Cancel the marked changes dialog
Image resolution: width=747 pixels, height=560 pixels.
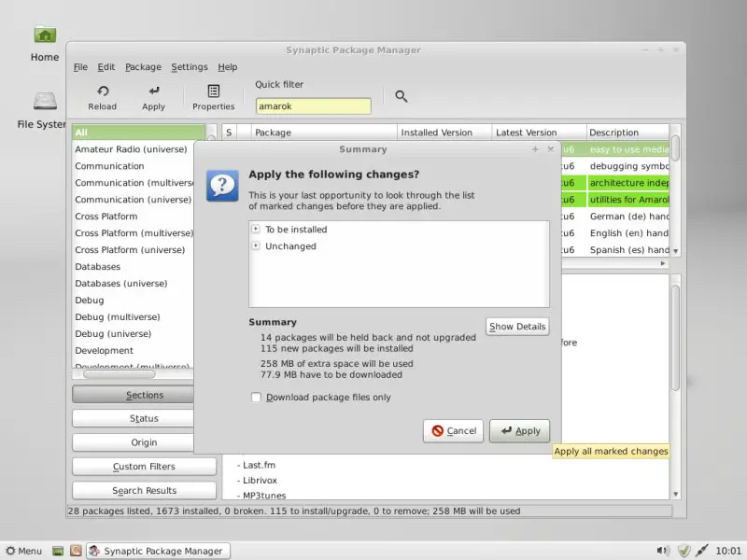(x=454, y=431)
